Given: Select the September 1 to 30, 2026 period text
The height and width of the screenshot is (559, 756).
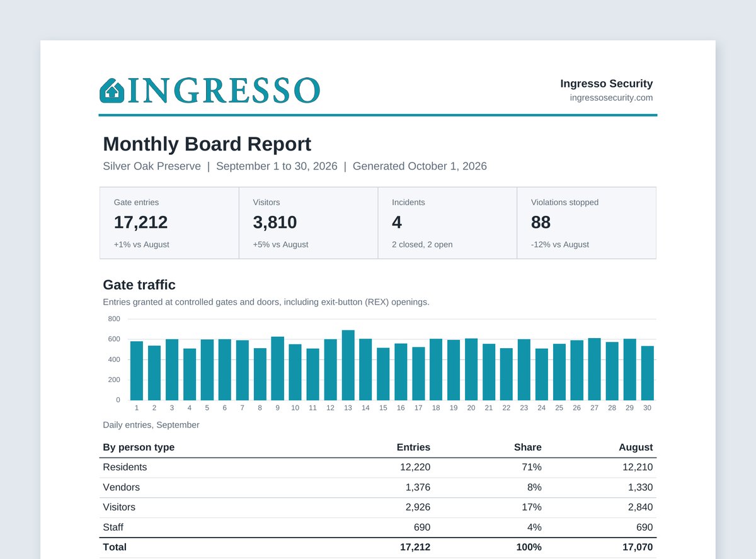Looking at the screenshot, I should click(x=277, y=166).
